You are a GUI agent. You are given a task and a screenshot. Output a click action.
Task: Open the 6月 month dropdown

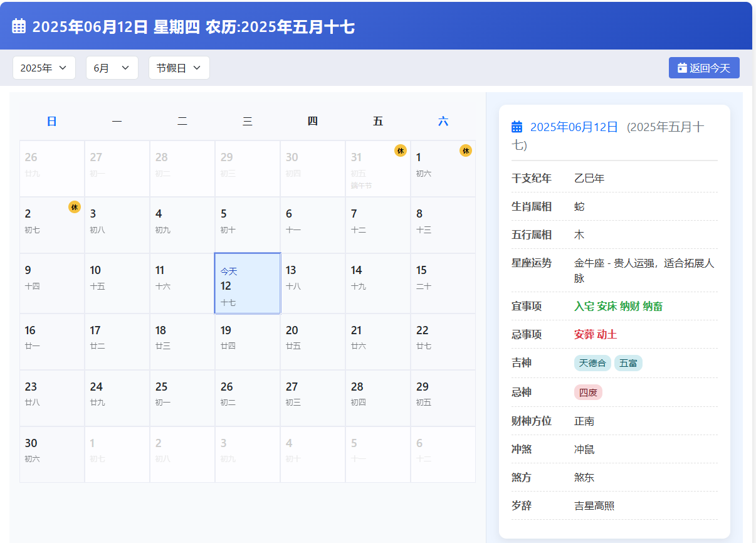point(112,68)
